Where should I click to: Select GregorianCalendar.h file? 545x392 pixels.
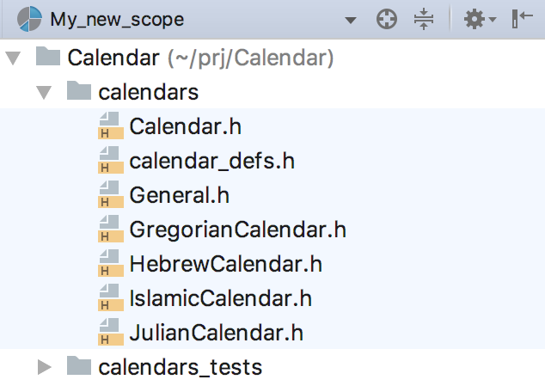tap(238, 230)
